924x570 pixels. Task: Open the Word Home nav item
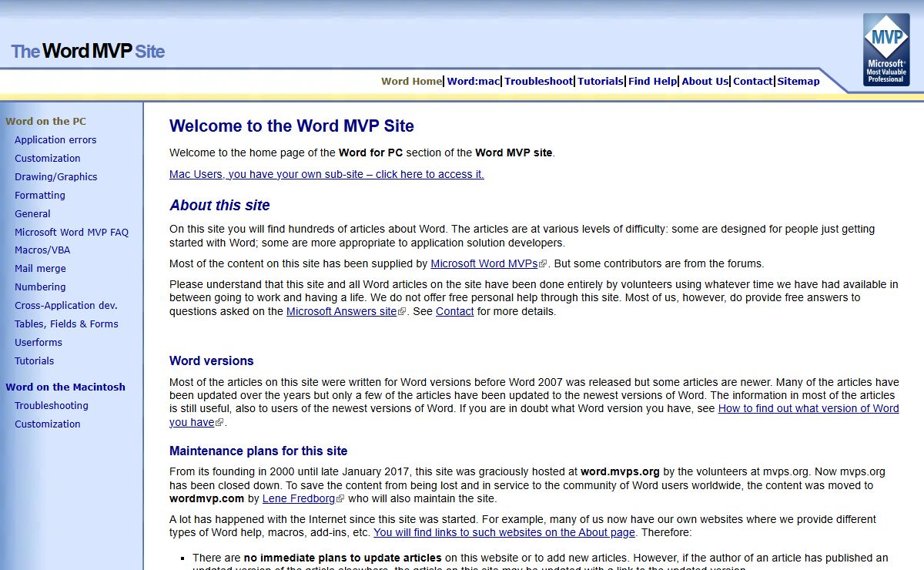coord(412,81)
